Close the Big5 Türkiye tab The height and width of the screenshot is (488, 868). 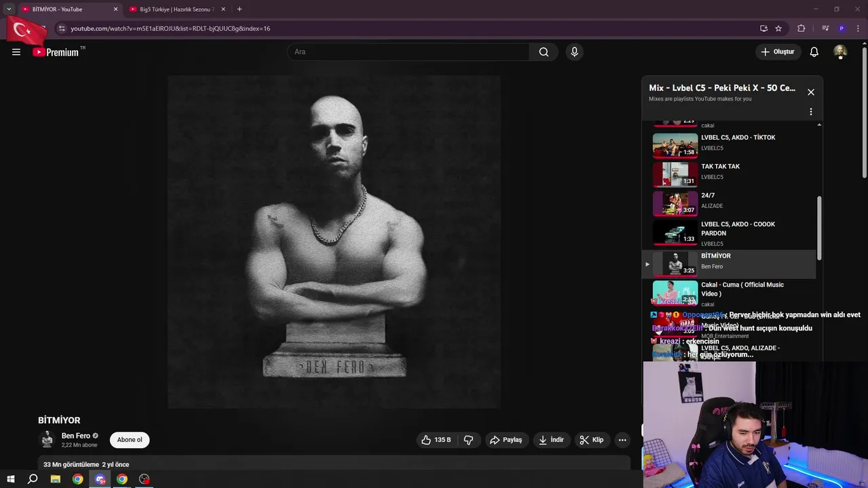pos(223,9)
